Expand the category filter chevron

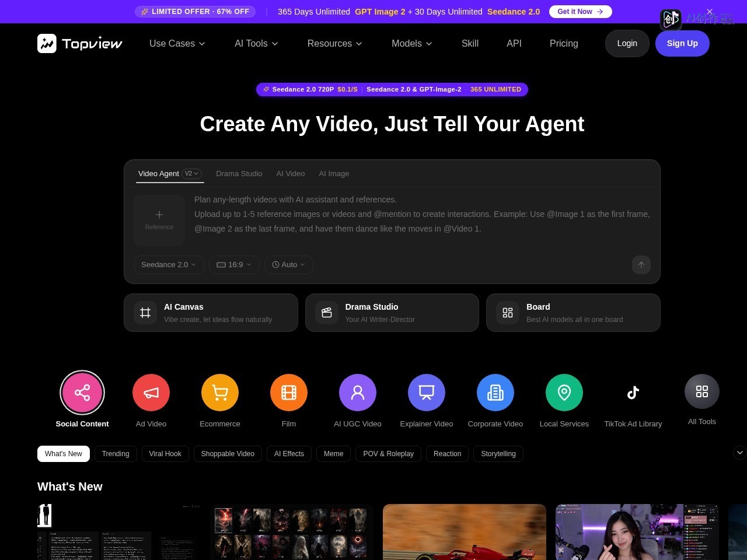tap(739, 453)
